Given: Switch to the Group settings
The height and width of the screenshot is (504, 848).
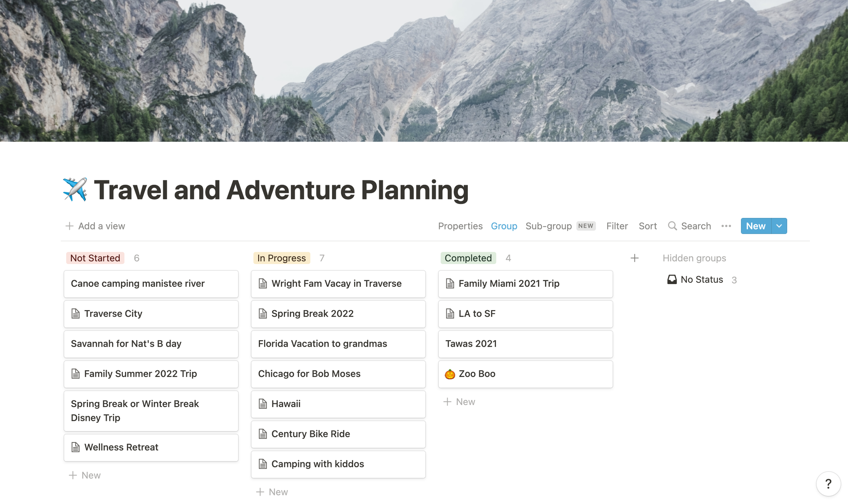Looking at the screenshot, I should point(504,226).
